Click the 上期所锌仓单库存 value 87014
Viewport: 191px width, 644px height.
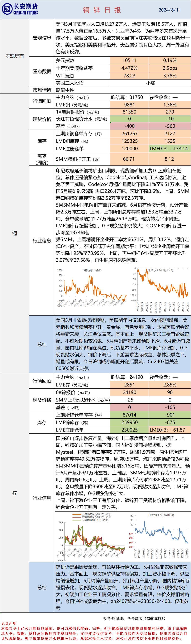coord(129,415)
